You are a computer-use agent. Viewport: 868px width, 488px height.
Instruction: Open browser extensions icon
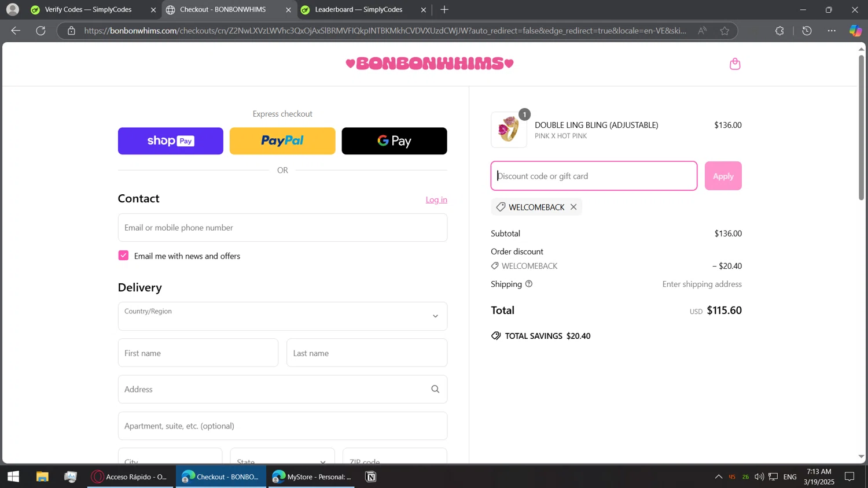click(779, 31)
